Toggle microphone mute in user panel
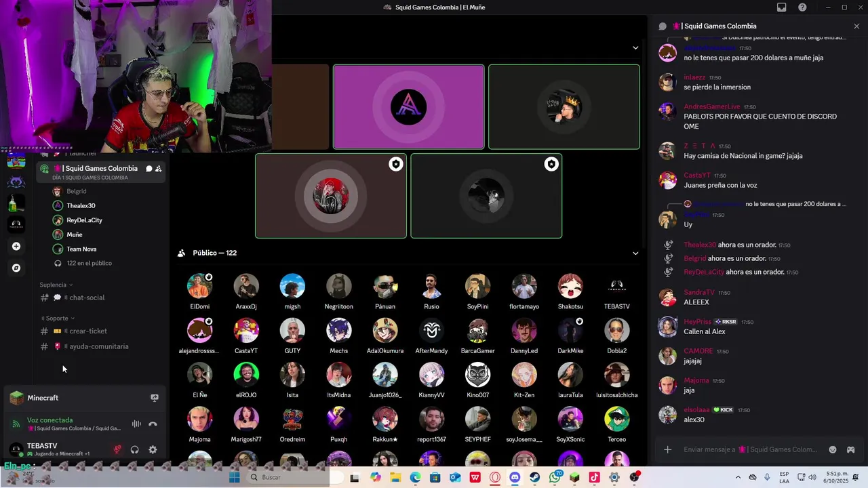Image resolution: width=868 pixels, height=488 pixels. pos(117,449)
